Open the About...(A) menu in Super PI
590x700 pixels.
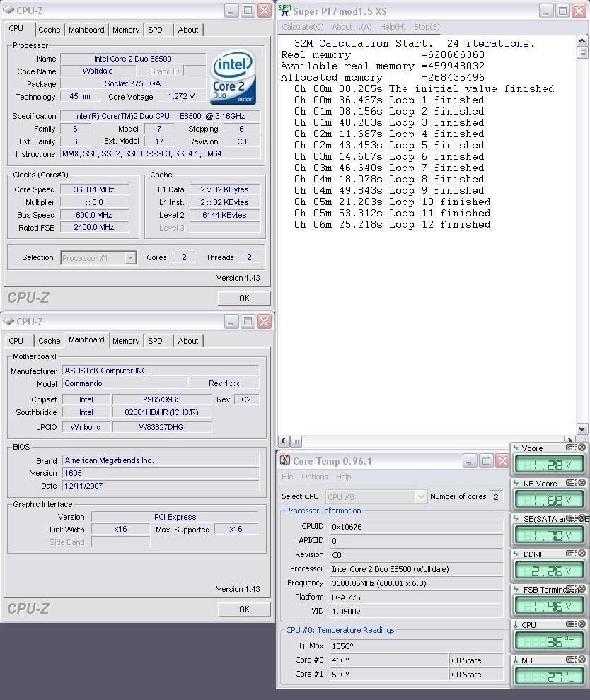[352, 27]
